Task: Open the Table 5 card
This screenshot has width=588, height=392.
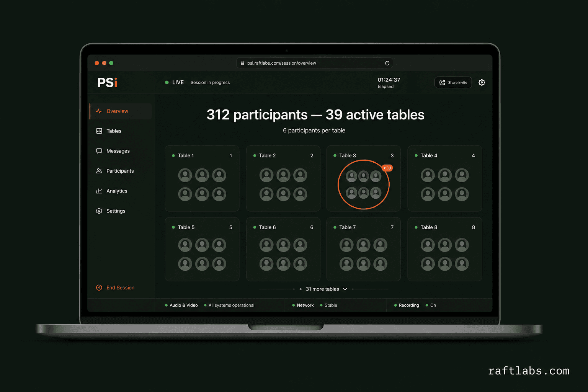Action: click(x=202, y=249)
